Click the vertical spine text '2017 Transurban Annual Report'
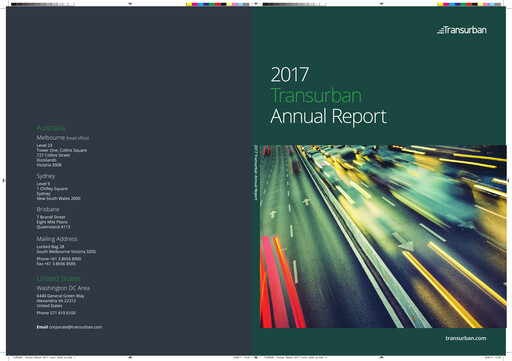This screenshot has height=361, width=512. click(x=256, y=173)
